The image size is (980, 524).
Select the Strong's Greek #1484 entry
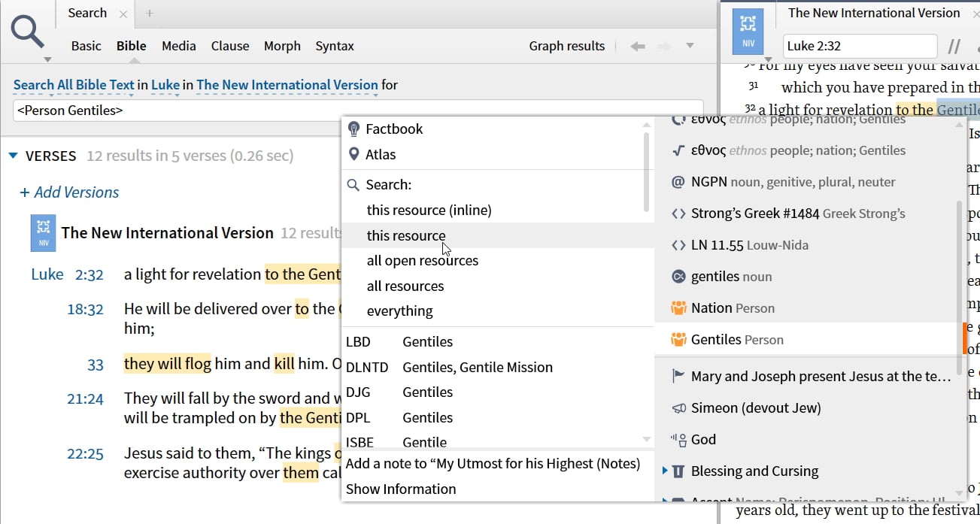(x=787, y=214)
